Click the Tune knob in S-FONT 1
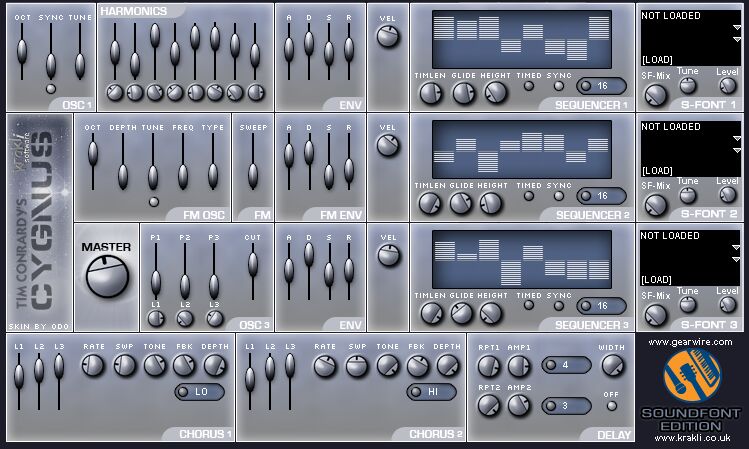The height and width of the screenshot is (449, 749). click(x=688, y=86)
